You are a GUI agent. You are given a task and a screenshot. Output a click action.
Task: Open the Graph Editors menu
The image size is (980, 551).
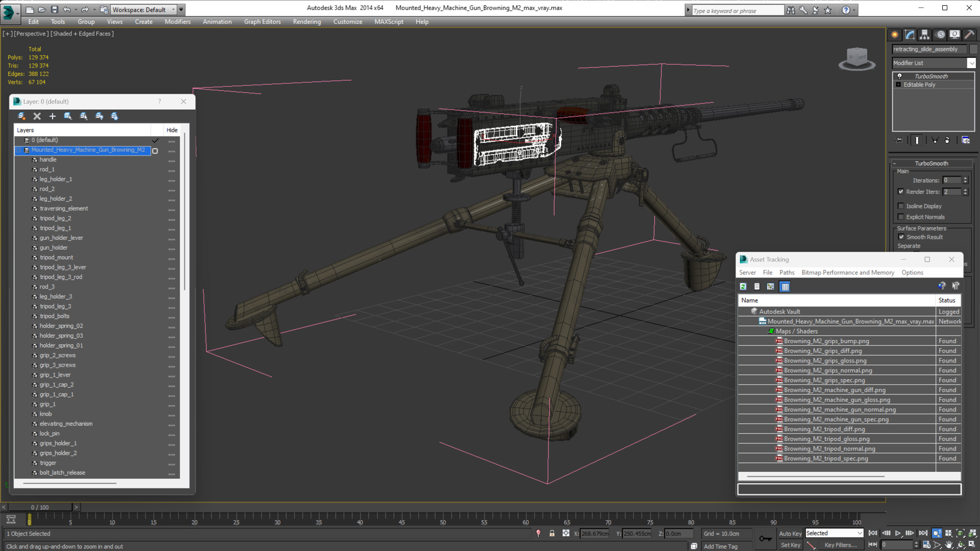262,22
